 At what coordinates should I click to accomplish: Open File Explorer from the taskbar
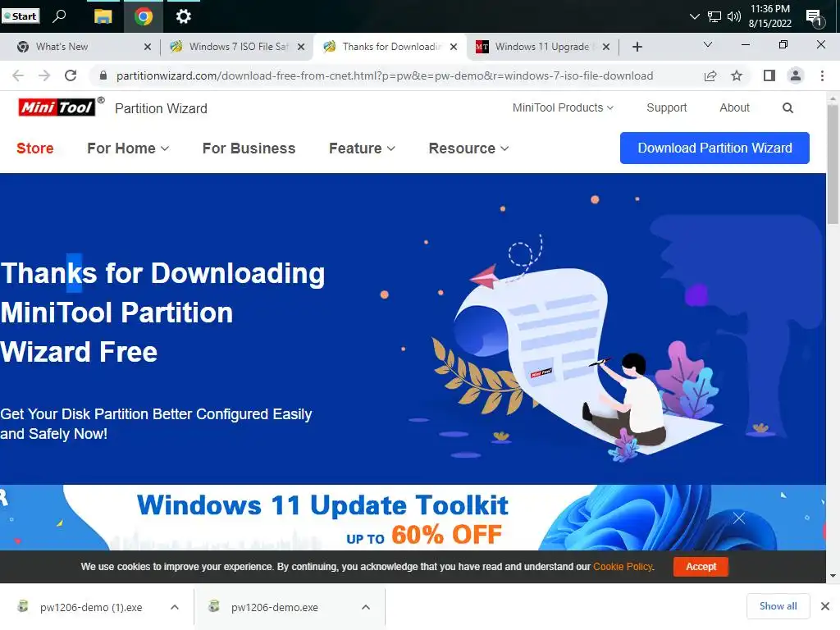point(103,16)
